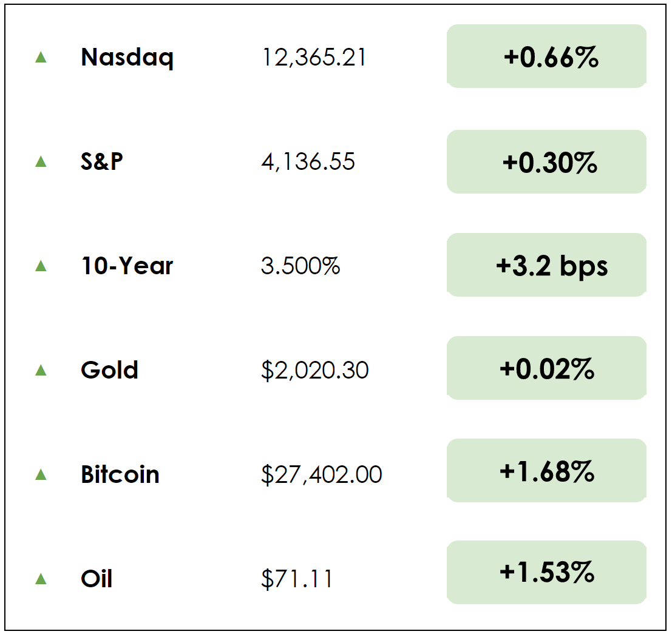This screenshot has width=672, height=637.
Task: Select the Oil label
Action: [x=97, y=579]
